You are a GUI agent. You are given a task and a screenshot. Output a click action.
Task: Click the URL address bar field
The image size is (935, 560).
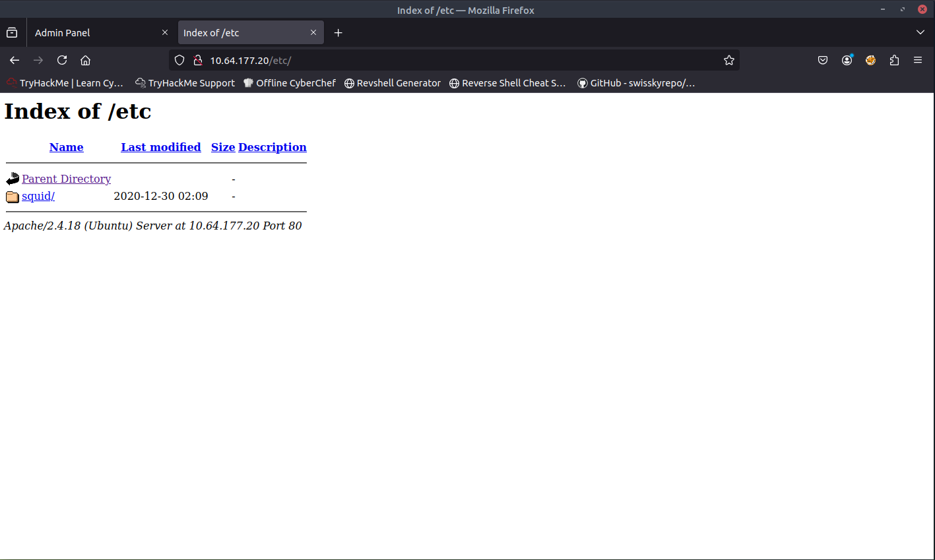[x=462, y=60]
